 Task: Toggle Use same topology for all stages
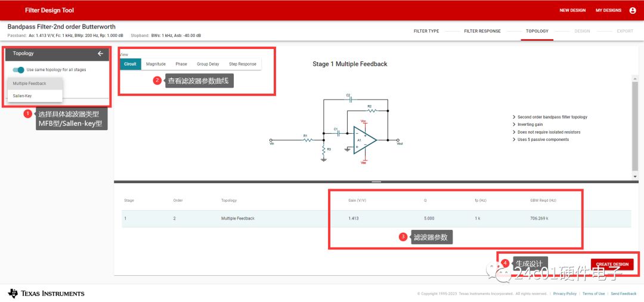pos(18,70)
